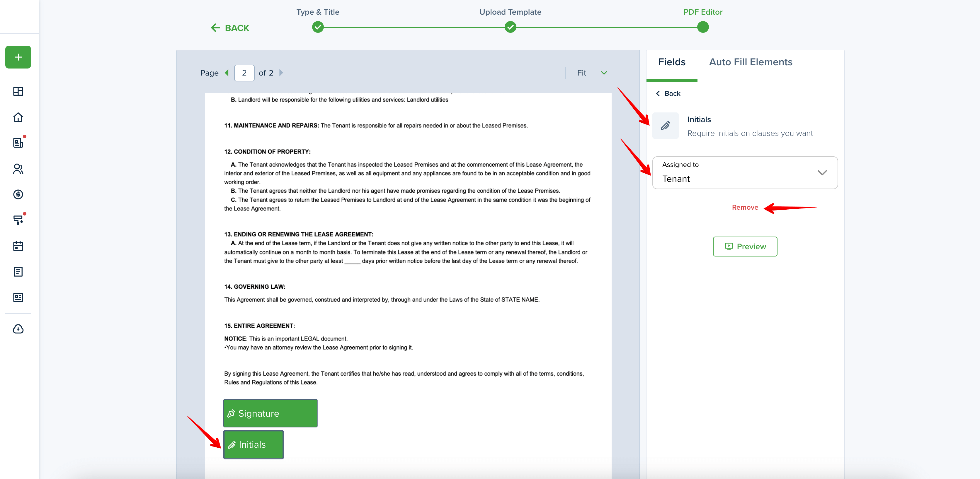Click the green BACK arrow link

[x=230, y=28]
